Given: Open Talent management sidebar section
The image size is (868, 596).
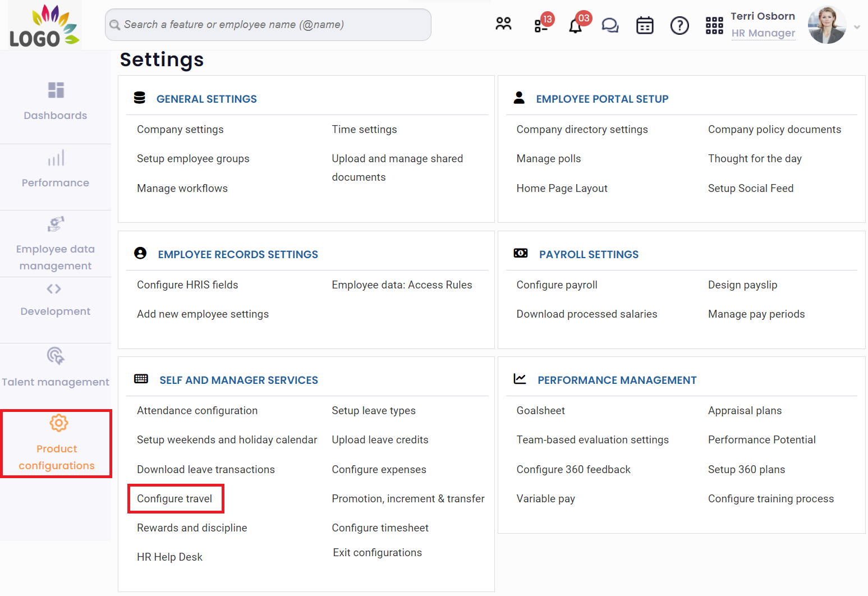Looking at the screenshot, I should (x=56, y=368).
